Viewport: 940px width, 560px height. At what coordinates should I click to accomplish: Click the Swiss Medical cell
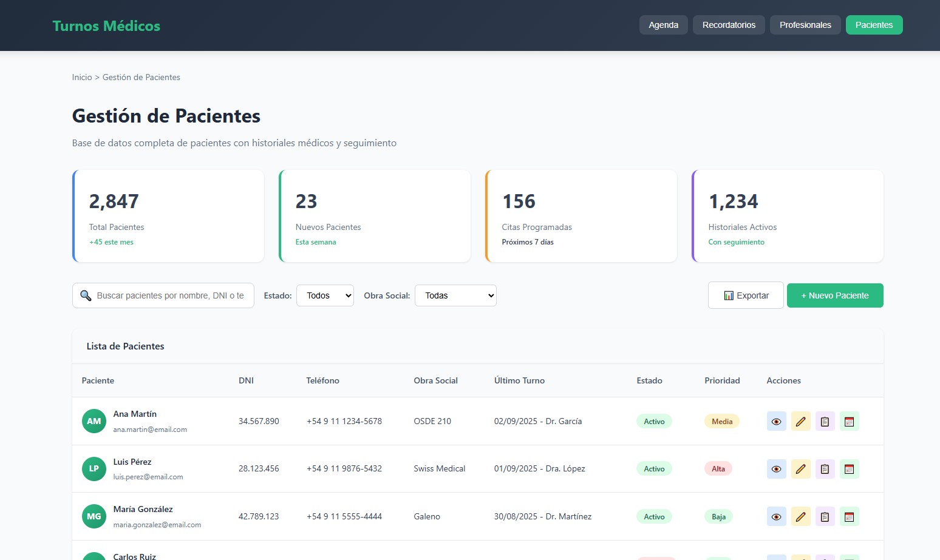440,469
